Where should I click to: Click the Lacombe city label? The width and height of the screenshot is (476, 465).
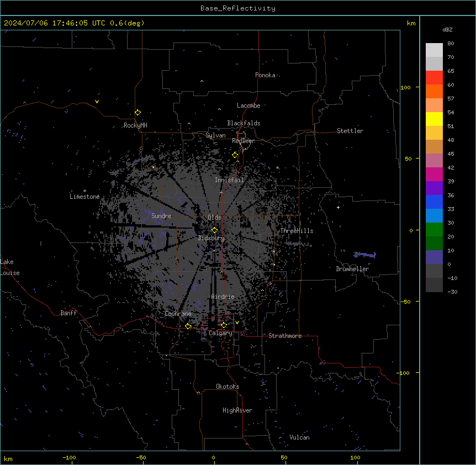tap(248, 105)
